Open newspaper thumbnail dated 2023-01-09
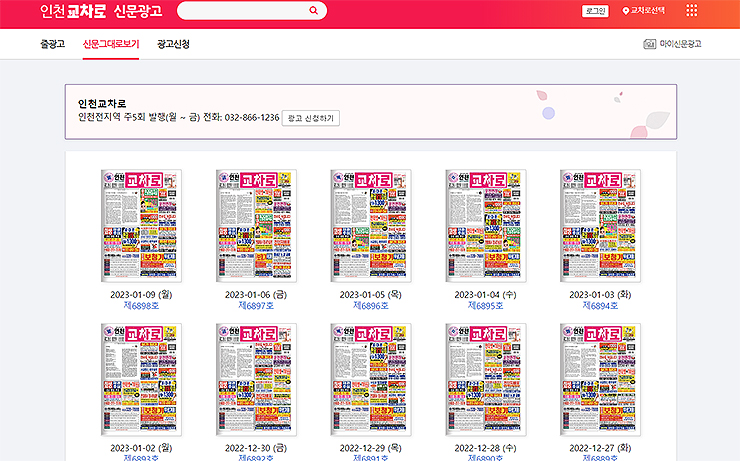Image resolution: width=740 pixels, height=461 pixels. tap(141, 226)
